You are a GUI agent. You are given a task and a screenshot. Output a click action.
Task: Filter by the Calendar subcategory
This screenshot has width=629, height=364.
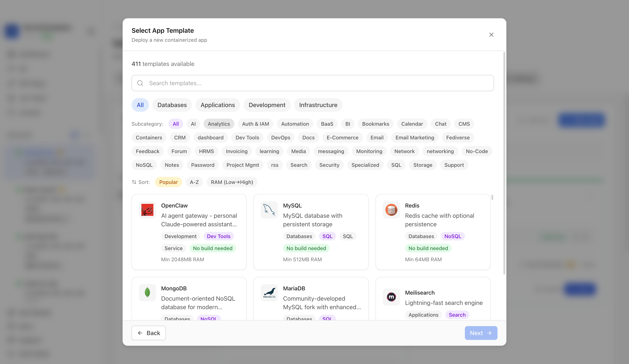coord(412,124)
